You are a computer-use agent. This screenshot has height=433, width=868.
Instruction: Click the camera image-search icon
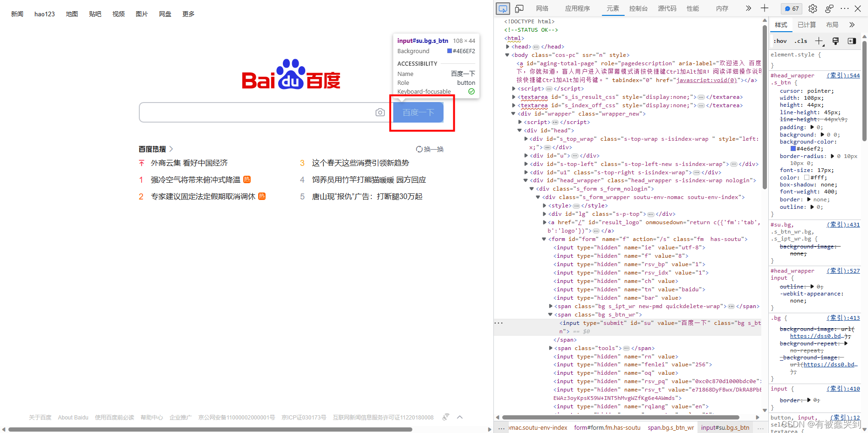pyautogui.click(x=380, y=112)
